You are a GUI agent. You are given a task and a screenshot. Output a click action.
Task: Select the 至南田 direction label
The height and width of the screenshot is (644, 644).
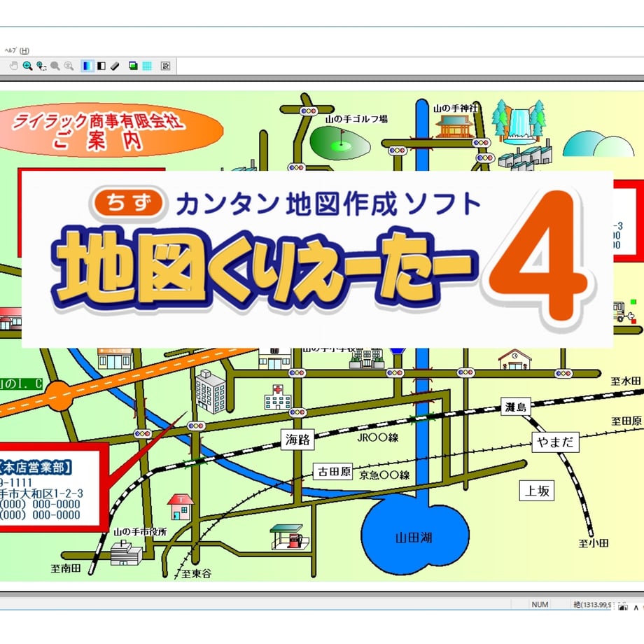66,568
